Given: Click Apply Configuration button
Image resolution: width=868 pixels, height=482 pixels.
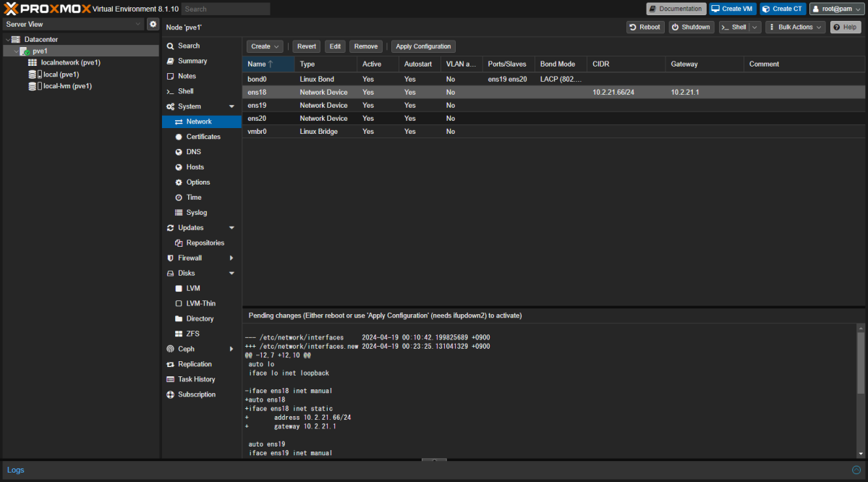Looking at the screenshot, I should click(x=423, y=46).
